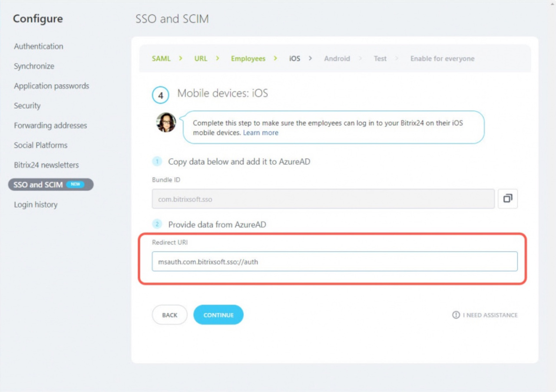Image resolution: width=556 pixels, height=392 pixels.
Task: Open Login history in the sidebar
Action: pos(36,204)
